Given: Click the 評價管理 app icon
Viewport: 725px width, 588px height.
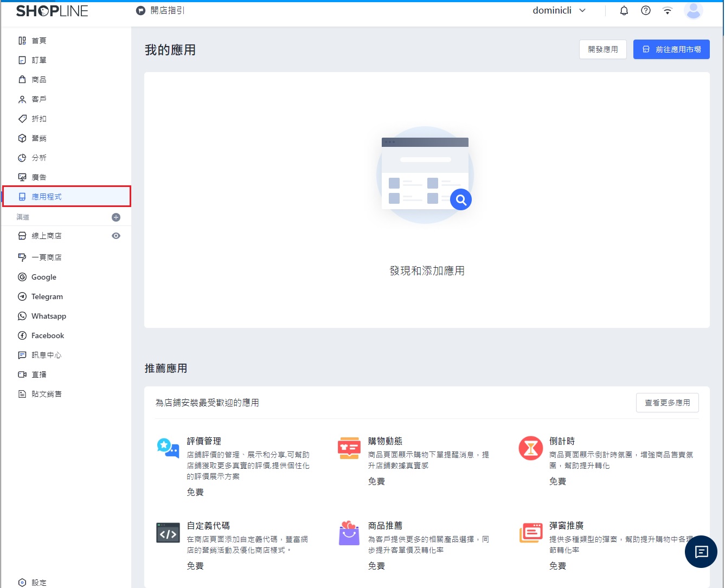Looking at the screenshot, I should [x=168, y=448].
